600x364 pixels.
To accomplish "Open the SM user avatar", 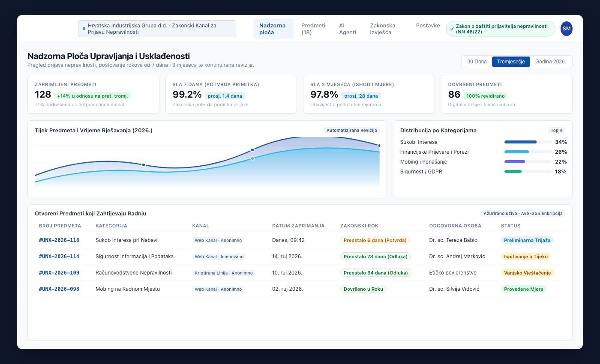I will point(567,29).
